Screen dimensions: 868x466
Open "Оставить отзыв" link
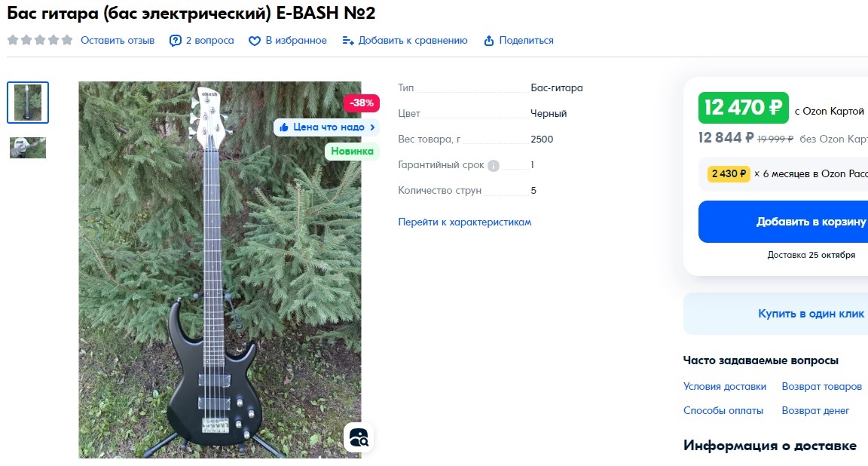coord(118,41)
